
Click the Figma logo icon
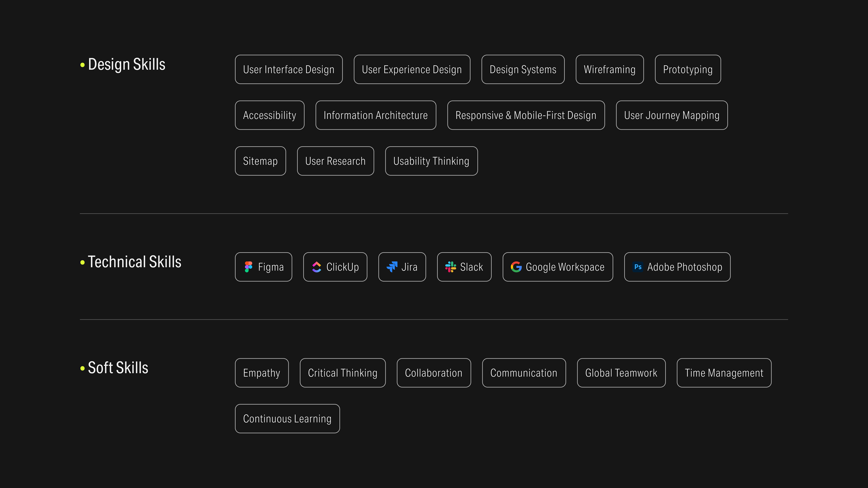pos(248,267)
